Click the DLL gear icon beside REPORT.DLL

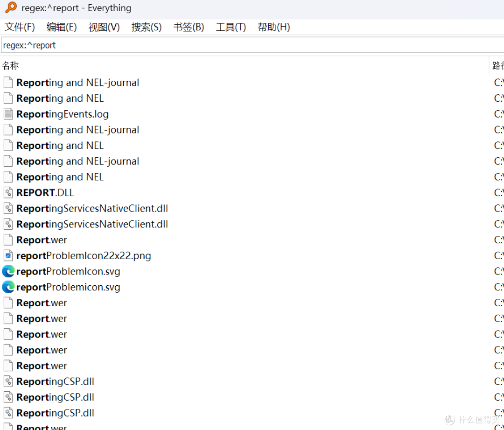[x=8, y=193]
